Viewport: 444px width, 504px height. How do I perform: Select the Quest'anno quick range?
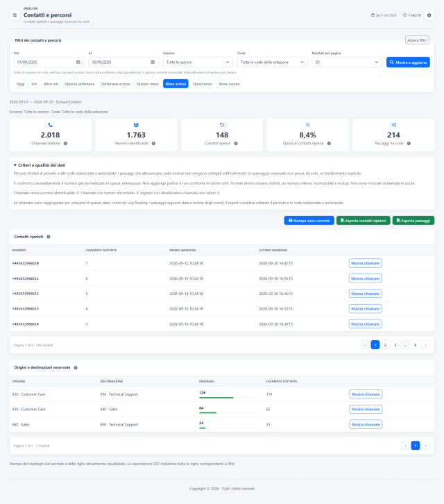coord(203,84)
